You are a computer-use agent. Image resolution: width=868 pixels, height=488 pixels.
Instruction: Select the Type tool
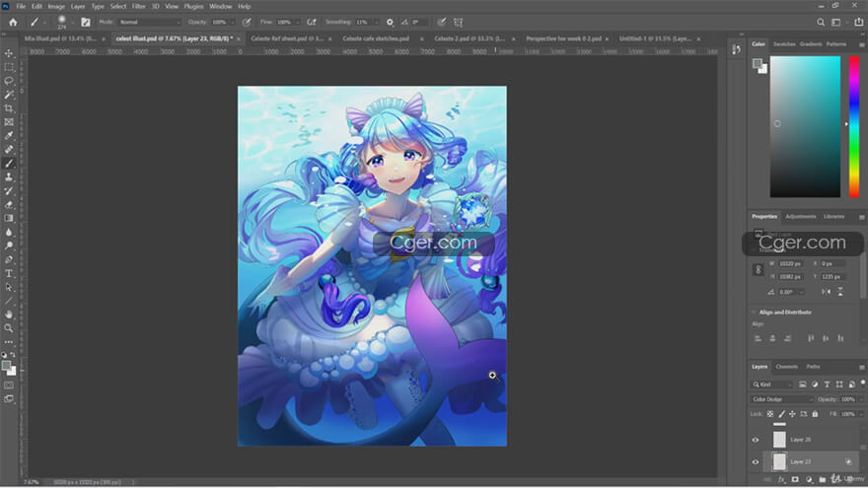pos(9,273)
